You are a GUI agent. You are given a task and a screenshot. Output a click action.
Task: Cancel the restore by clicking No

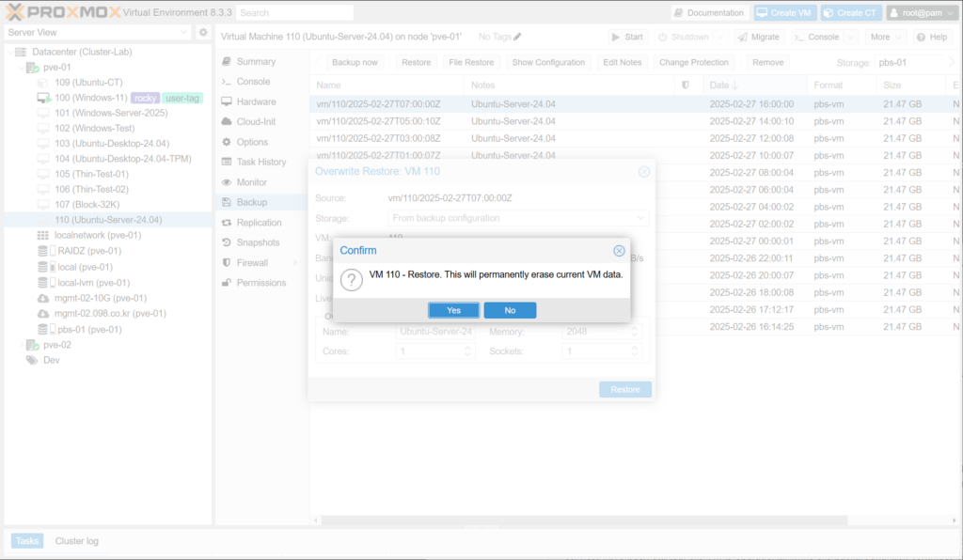click(510, 310)
